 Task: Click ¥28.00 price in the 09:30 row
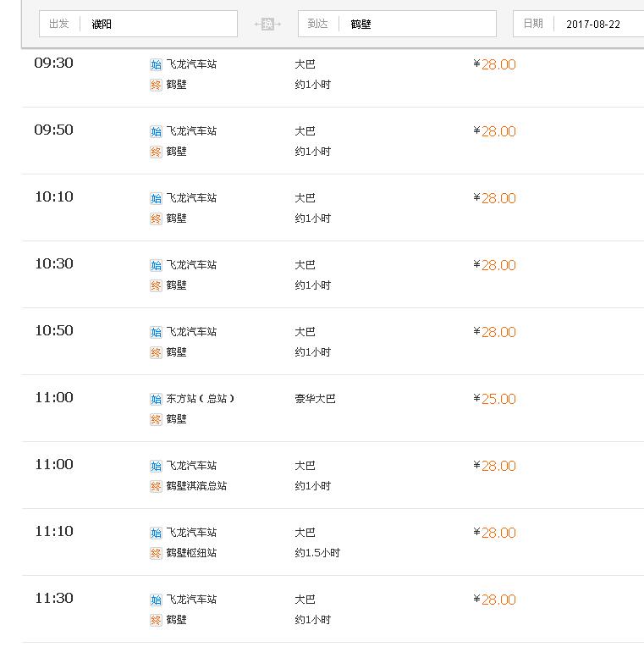point(494,64)
